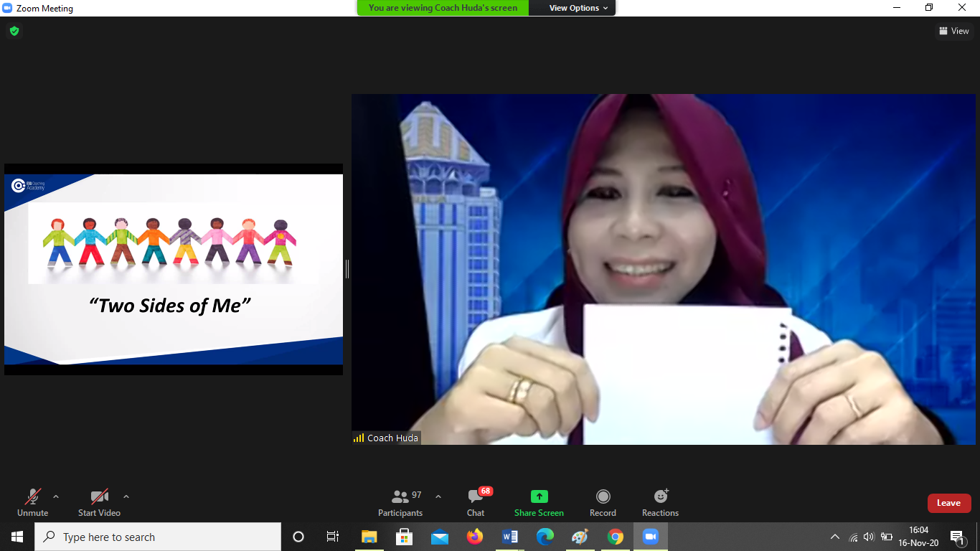Leave the meeting
This screenshot has width=980, height=551.
click(x=948, y=503)
